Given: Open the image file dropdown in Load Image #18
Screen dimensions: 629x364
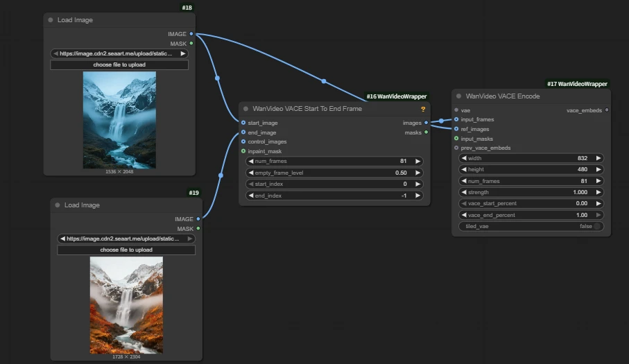Looking at the screenshot, I should [119, 53].
